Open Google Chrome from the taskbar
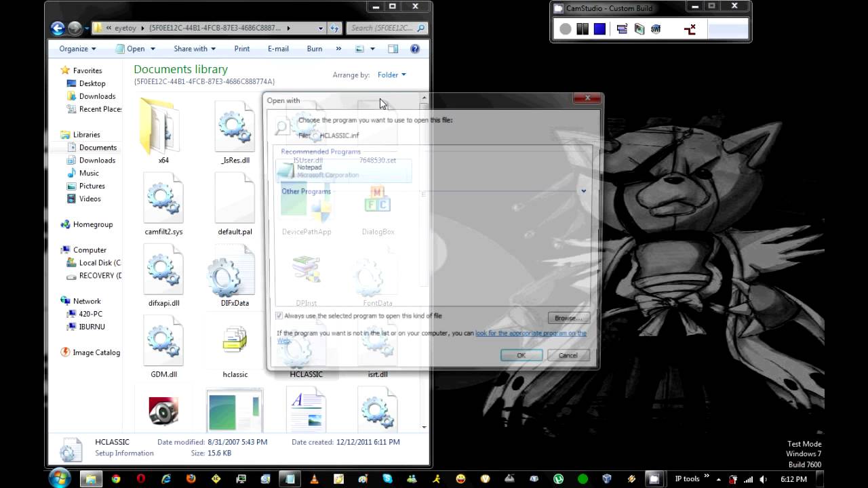 (116, 479)
